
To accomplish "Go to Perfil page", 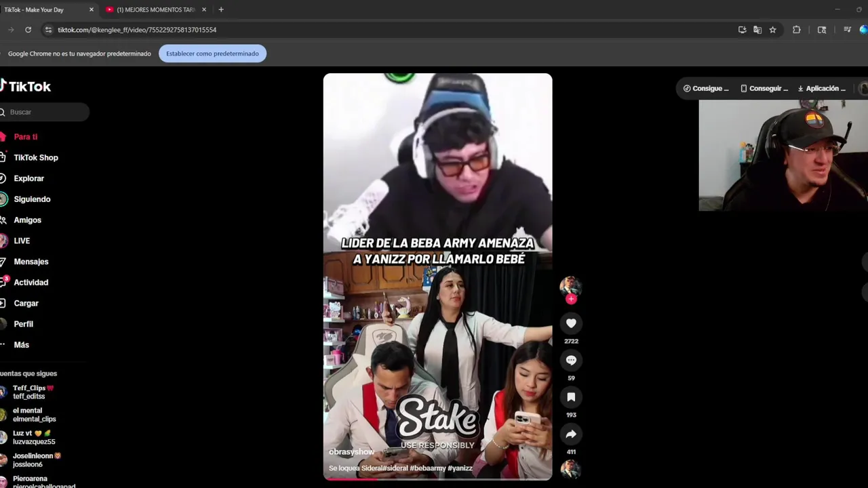I will tap(23, 324).
